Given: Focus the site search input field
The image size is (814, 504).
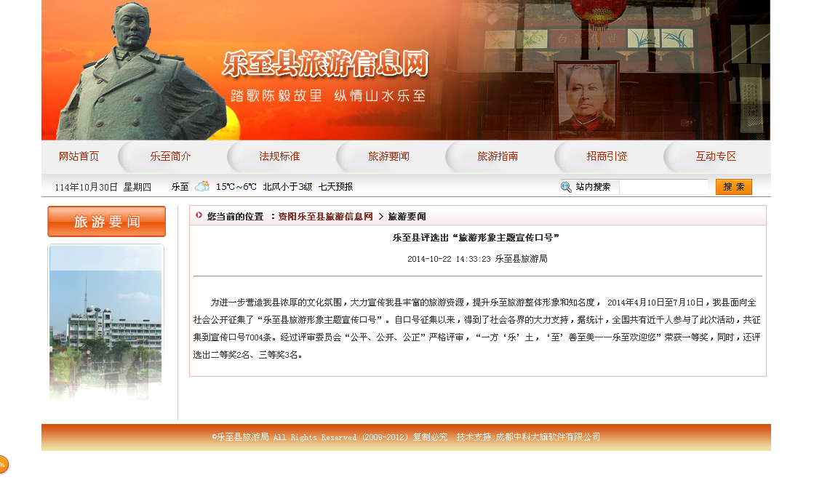Looking at the screenshot, I should pos(663,187).
